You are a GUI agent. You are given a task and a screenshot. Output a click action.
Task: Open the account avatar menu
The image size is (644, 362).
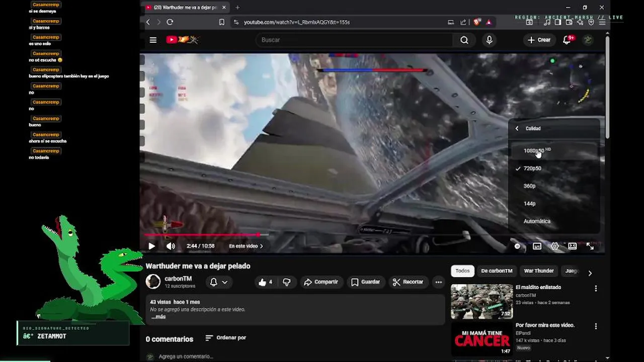pyautogui.click(x=588, y=40)
